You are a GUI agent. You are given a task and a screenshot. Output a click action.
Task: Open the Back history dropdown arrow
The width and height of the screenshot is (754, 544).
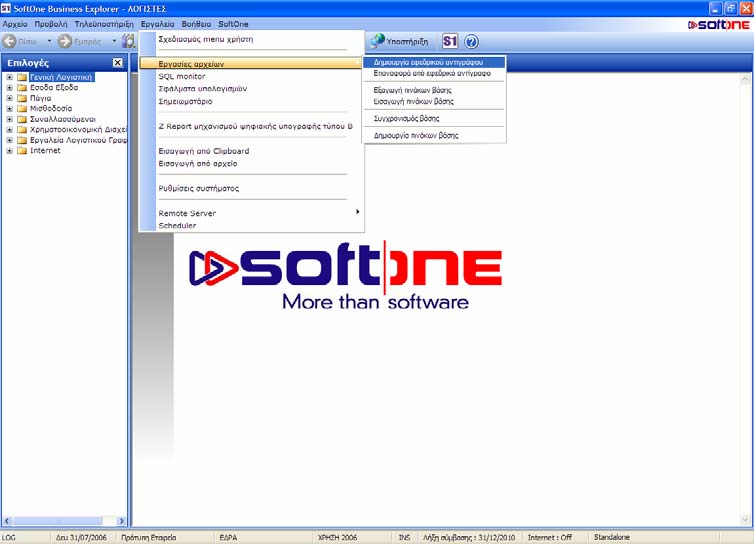tap(49, 41)
